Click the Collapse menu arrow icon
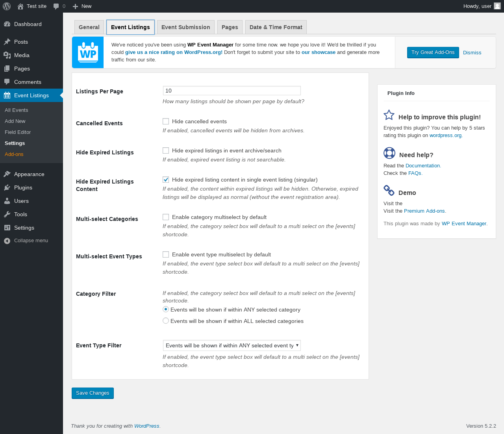Screen dimensions: 504x434 (7, 241)
